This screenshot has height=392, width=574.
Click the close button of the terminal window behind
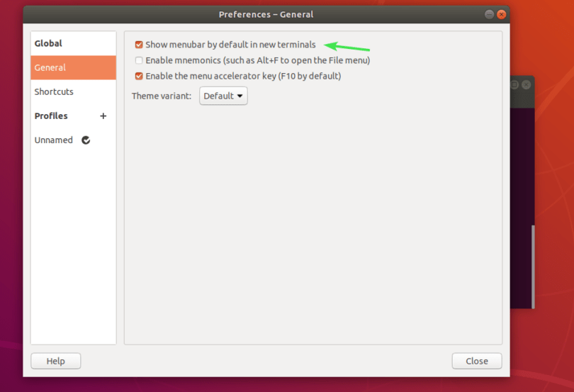tap(527, 85)
